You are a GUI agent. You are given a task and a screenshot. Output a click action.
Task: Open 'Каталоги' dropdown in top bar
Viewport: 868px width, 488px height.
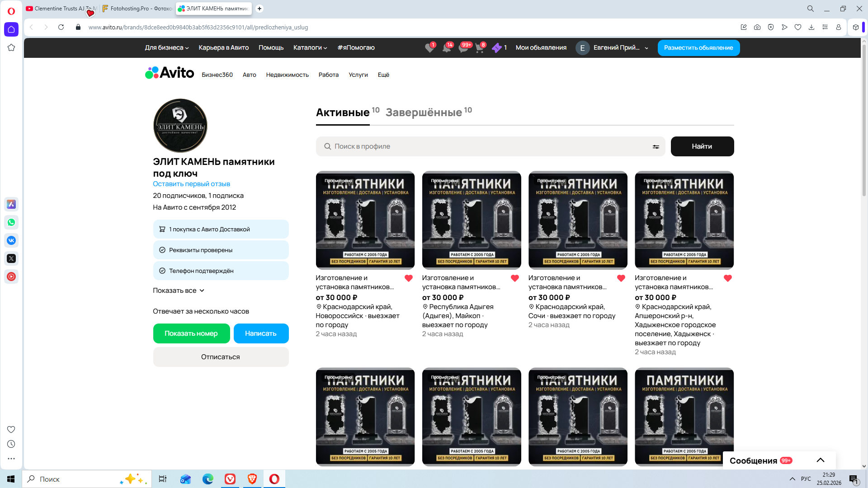[x=310, y=48]
